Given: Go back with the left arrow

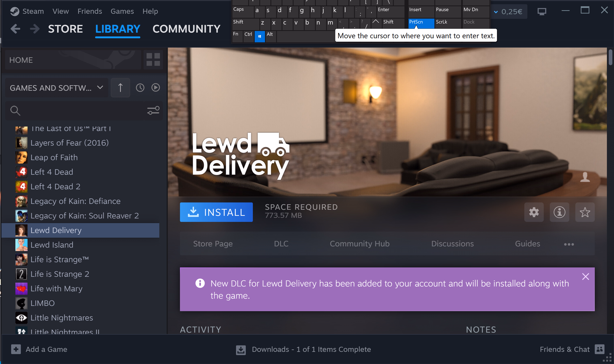Looking at the screenshot, I should [x=15, y=29].
